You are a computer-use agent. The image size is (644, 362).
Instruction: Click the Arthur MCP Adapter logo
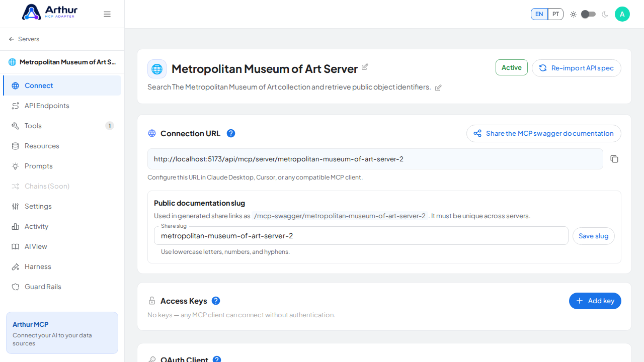[50, 12]
